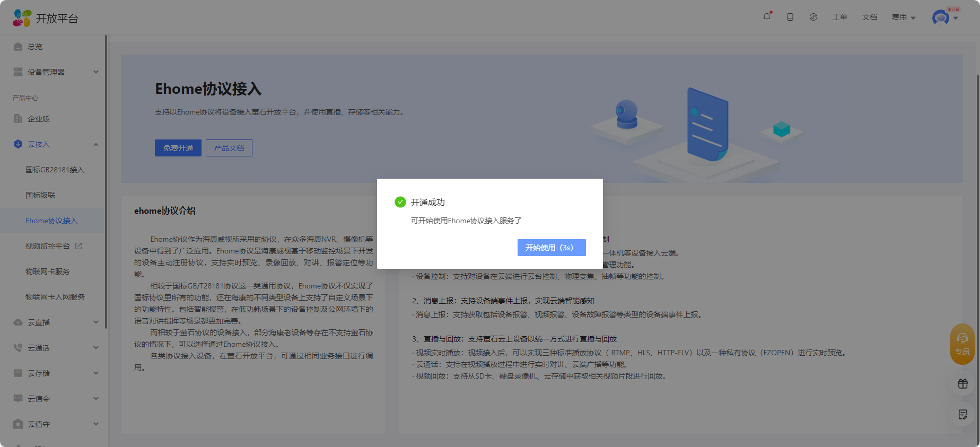This screenshot has height=447, width=980.
Task: Expand the 费用 dropdown
Action: point(904,17)
